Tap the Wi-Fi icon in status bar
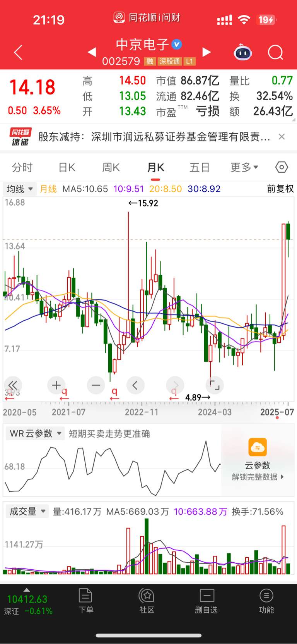297x644 pixels. [x=244, y=19]
